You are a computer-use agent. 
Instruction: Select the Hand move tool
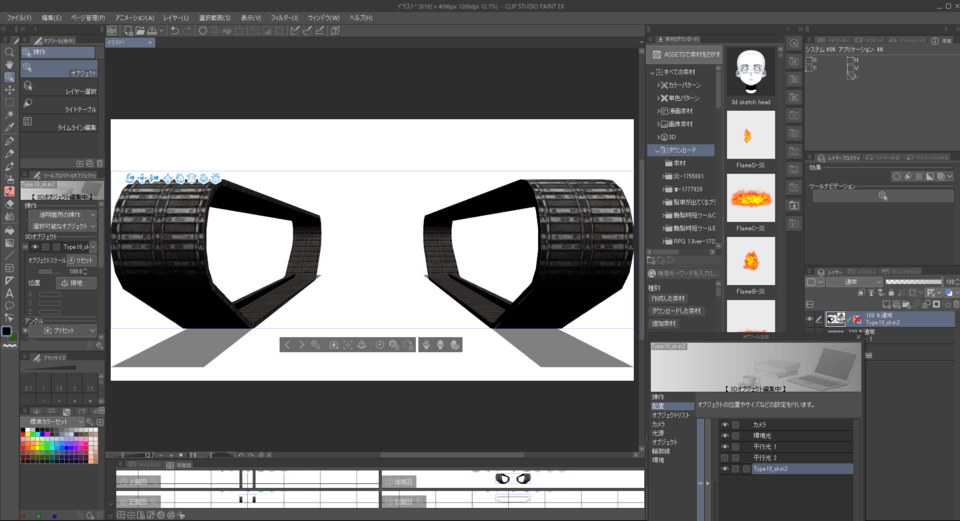(9, 65)
